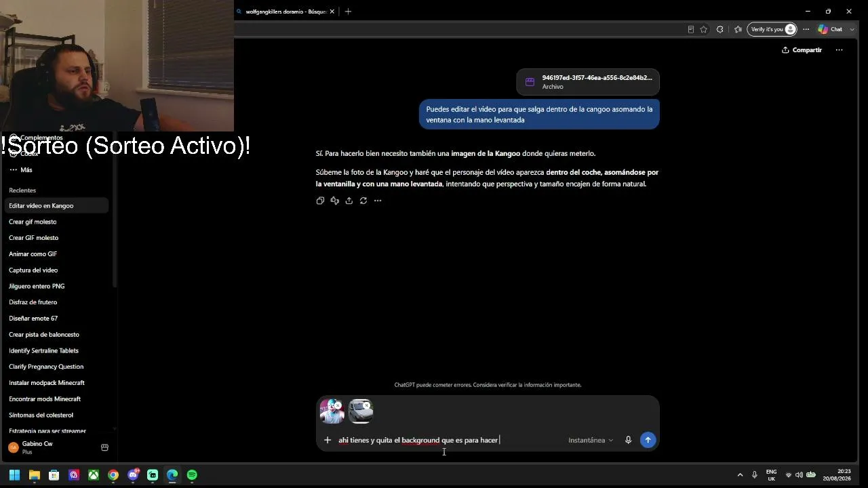
Task: Open more actions under the response
Action: pyautogui.click(x=378, y=201)
